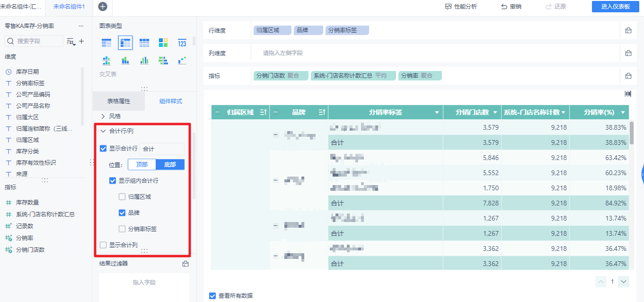
Task: Click 库存数量 numeric field hash icon
Action: click(x=9, y=203)
